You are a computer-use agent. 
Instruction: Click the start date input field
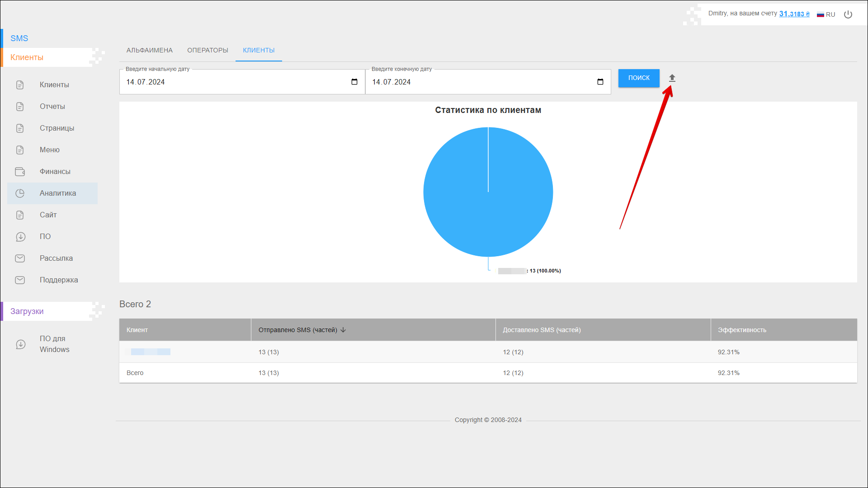[226, 82]
